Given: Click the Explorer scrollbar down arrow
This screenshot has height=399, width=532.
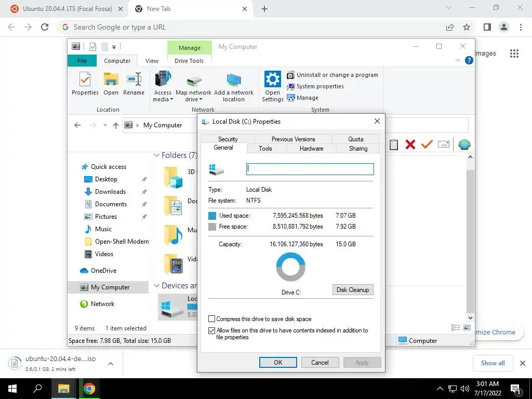Looking at the screenshot, I should [x=470, y=318].
